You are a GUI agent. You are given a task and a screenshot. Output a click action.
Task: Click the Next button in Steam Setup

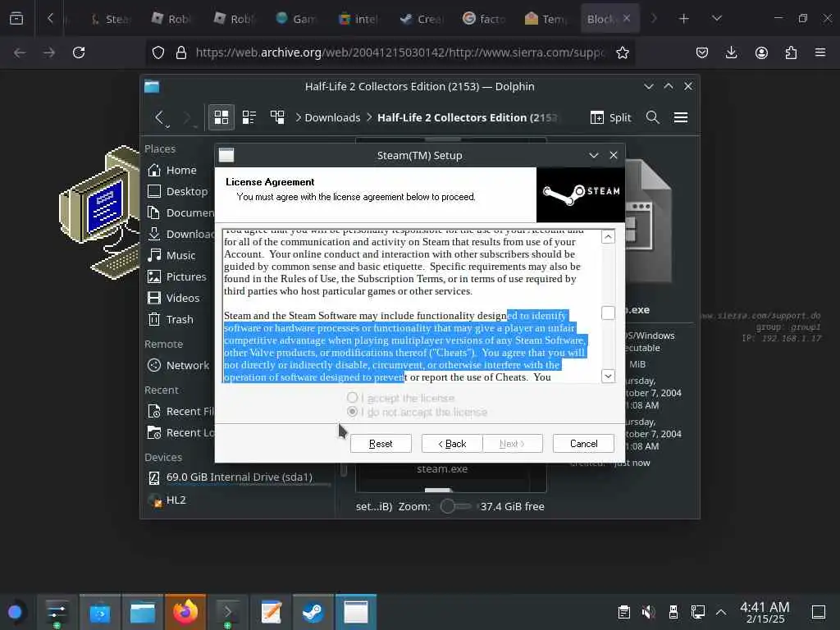click(x=513, y=444)
